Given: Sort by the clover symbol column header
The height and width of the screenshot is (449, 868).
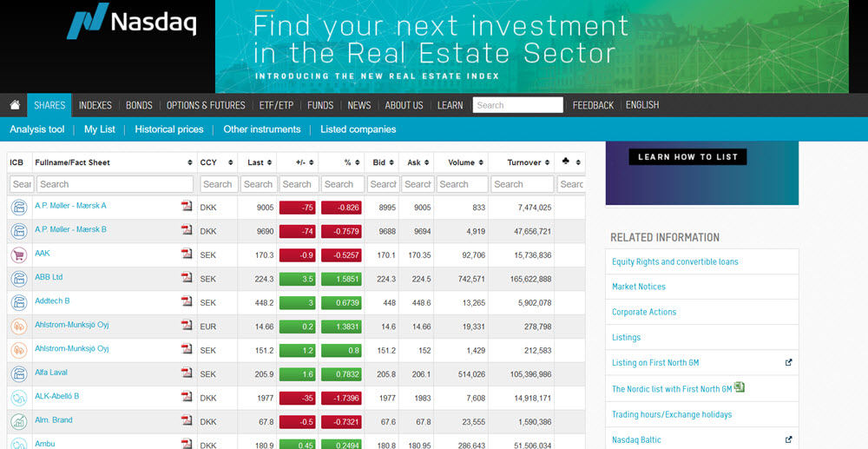Looking at the screenshot, I should coord(571,162).
